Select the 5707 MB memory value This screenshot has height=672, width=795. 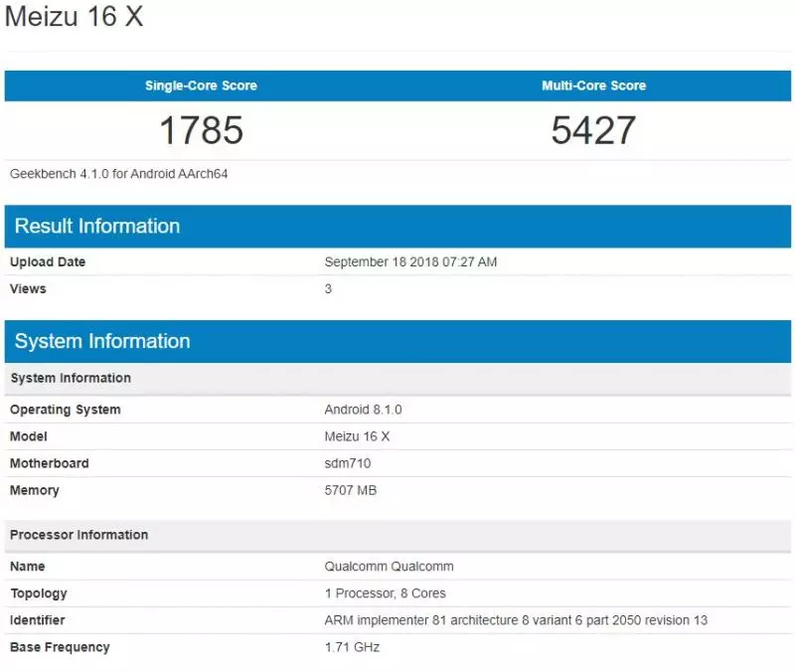(x=351, y=490)
